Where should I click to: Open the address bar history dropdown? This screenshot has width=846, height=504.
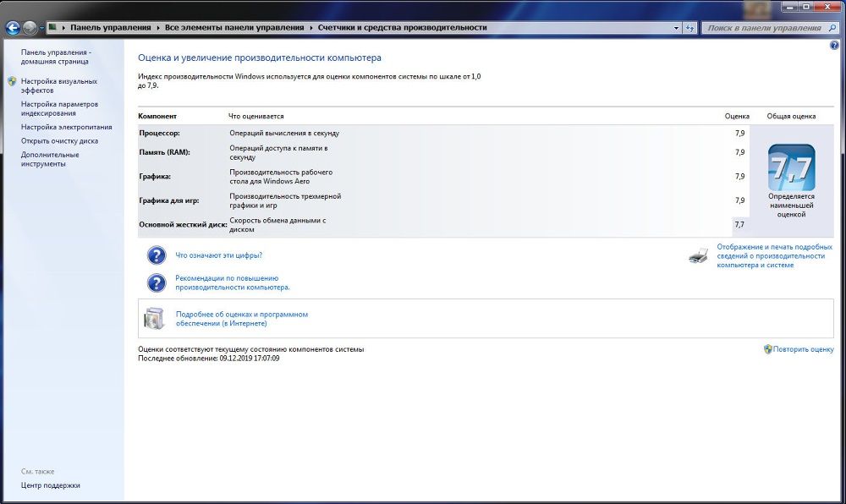(676, 28)
